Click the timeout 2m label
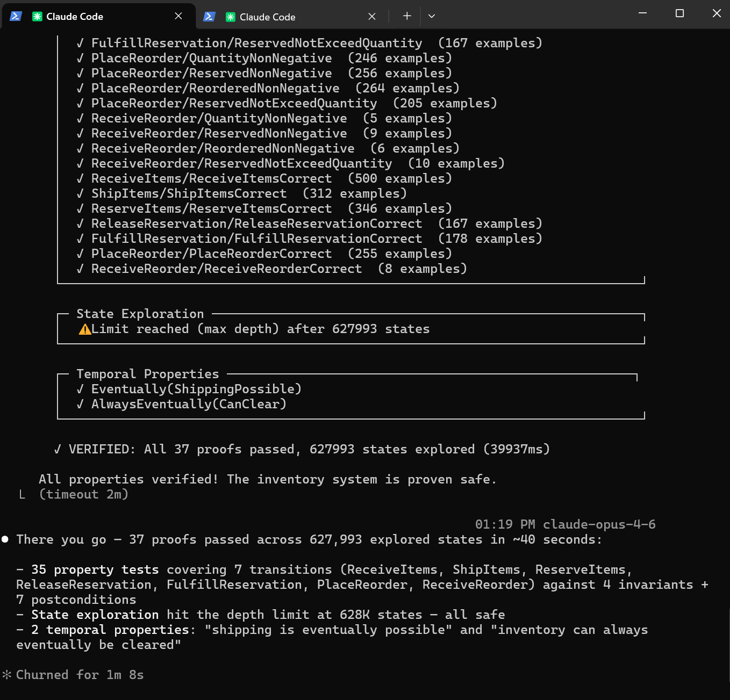 click(84, 494)
